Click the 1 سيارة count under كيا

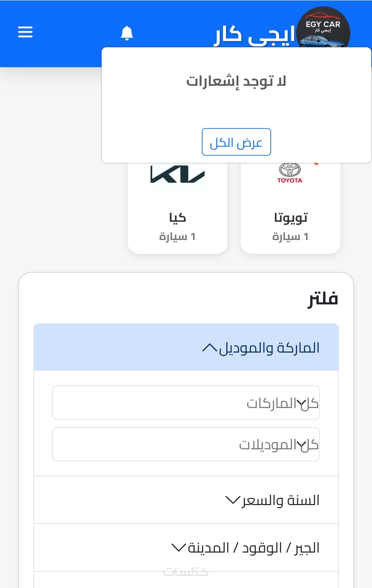(177, 237)
